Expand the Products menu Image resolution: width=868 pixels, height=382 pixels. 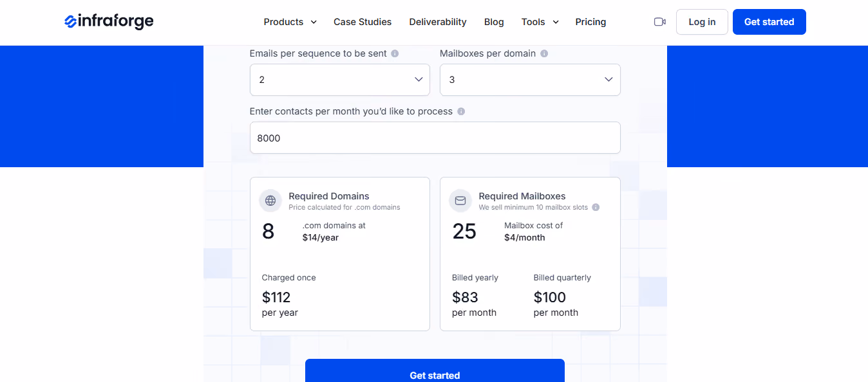click(x=290, y=22)
